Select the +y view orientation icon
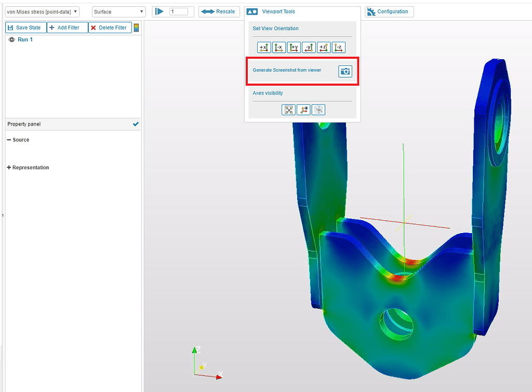Viewport: 532px width, 392px height. coord(294,47)
